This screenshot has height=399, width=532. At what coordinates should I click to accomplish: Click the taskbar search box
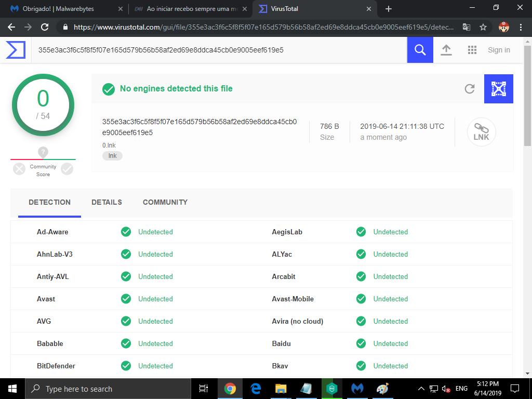[x=108, y=389]
